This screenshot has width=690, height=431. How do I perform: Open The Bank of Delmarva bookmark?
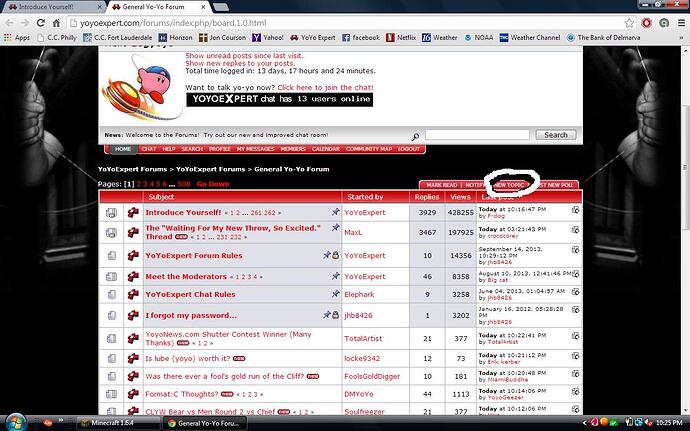603,38
